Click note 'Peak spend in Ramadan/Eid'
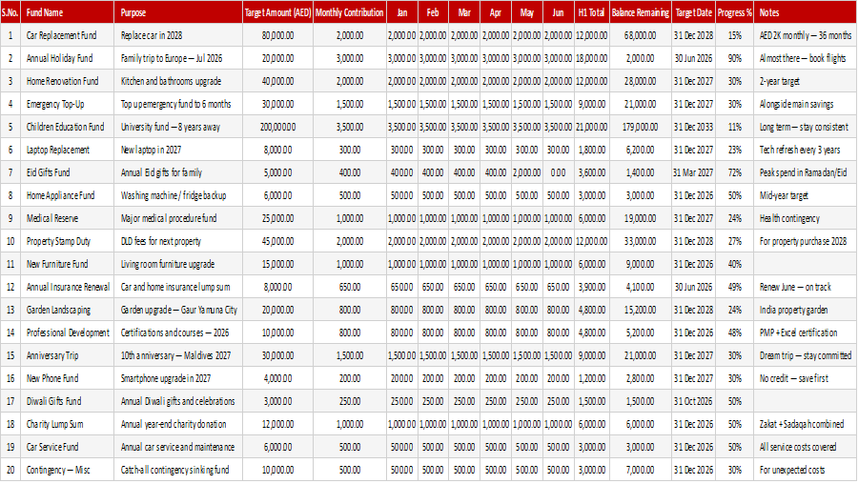The width and height of the screenshot is (858, 504). pos(803,172)
